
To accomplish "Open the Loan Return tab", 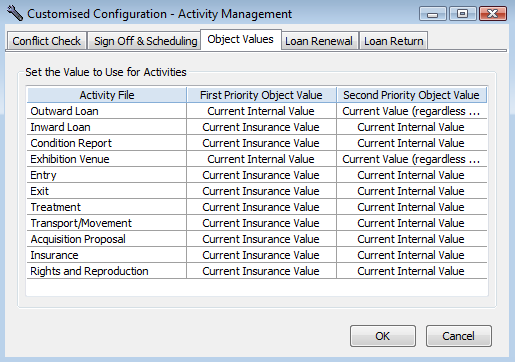I will pyautogui.click(x=393, y=41).
